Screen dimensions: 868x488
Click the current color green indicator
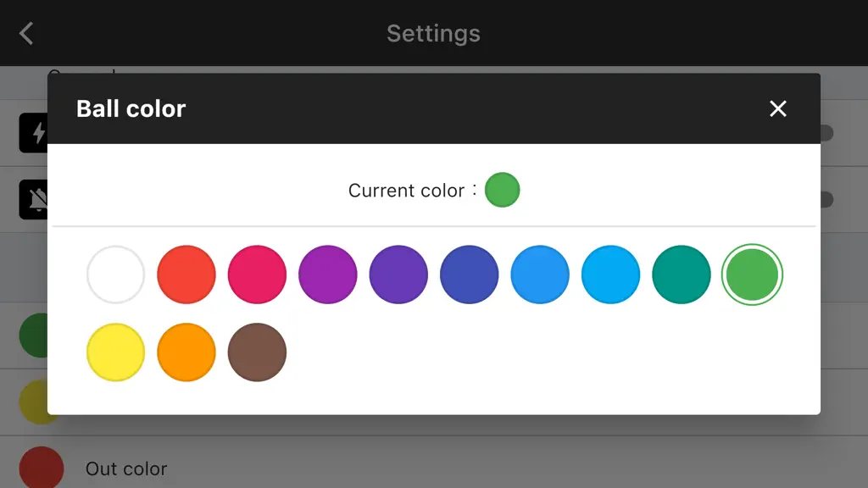coord(502,190)
